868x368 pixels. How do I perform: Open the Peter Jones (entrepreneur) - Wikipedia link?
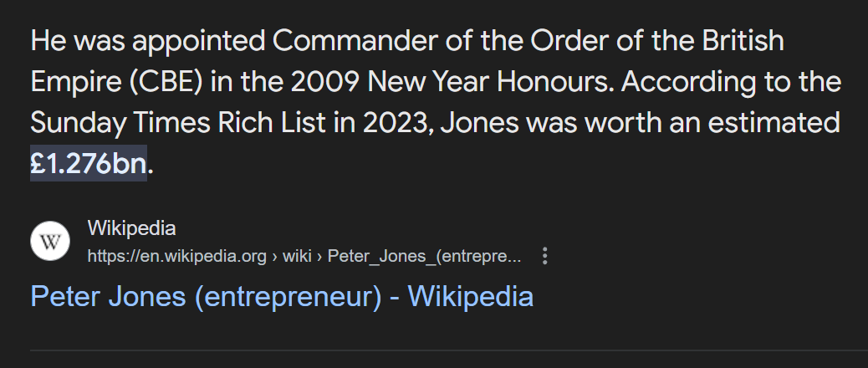[x=282, y=296]
